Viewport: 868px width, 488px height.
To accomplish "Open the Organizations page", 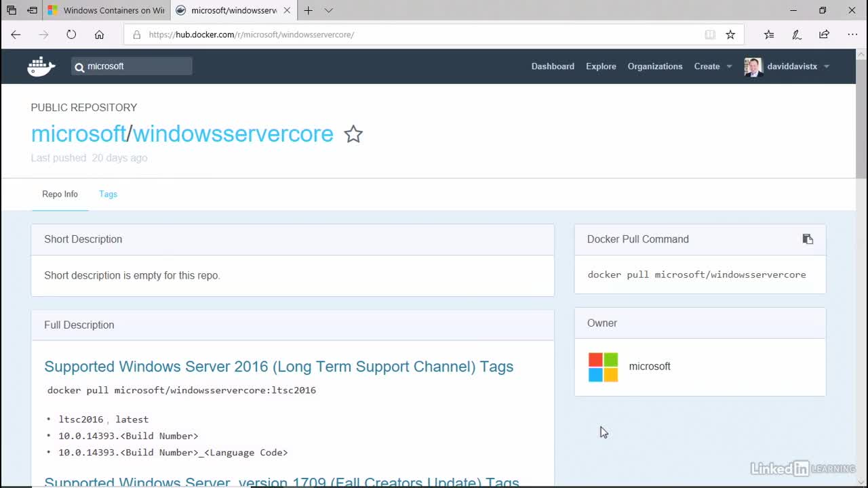I will pyautogui.click(x=655, y=66).
